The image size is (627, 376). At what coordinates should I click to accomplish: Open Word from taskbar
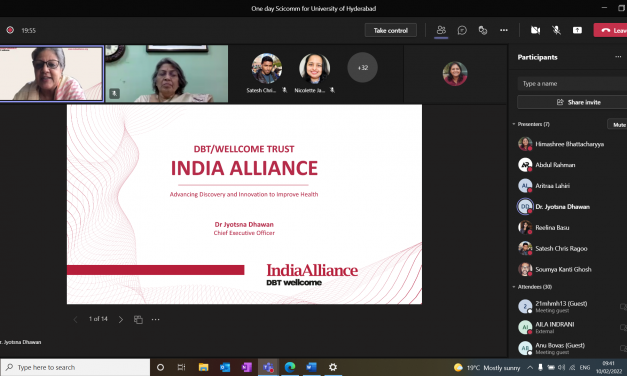tap(311, 367)
